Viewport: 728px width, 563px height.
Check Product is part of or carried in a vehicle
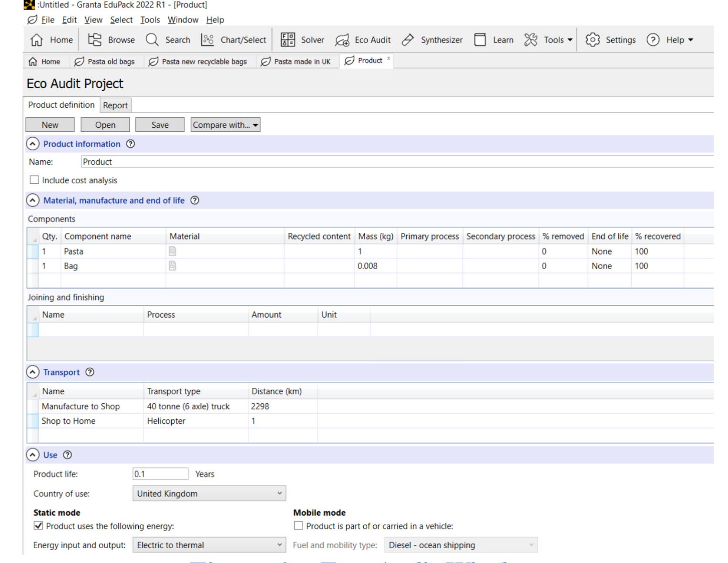coord(298,525)
